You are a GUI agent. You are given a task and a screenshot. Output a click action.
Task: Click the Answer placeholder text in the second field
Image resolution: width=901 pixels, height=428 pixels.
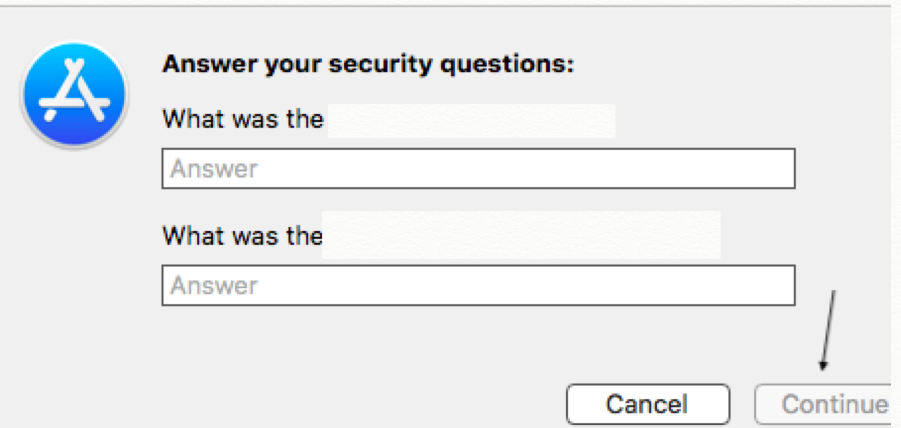213,286
